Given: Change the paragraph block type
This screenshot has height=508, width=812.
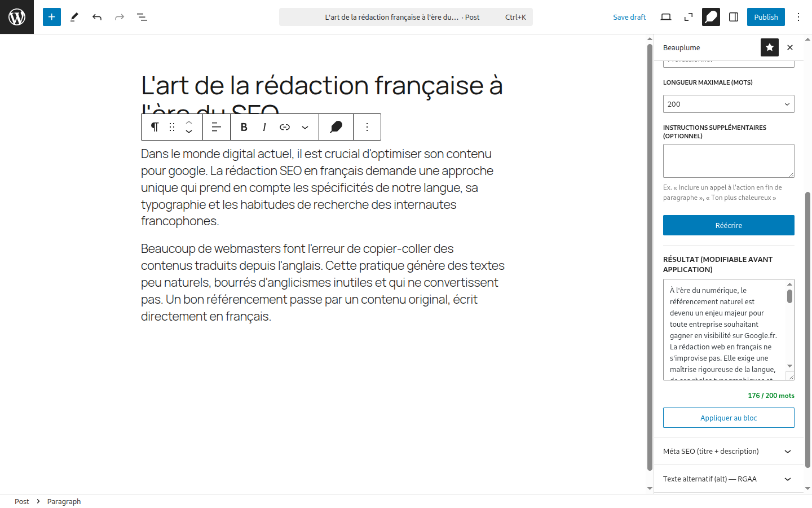Looking at the screenshot, I should pyautogui.click(x=155, y=127).
